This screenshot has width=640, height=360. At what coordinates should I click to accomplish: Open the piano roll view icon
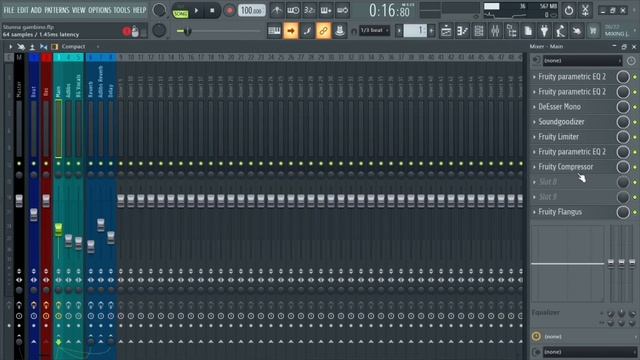point(462,31)
